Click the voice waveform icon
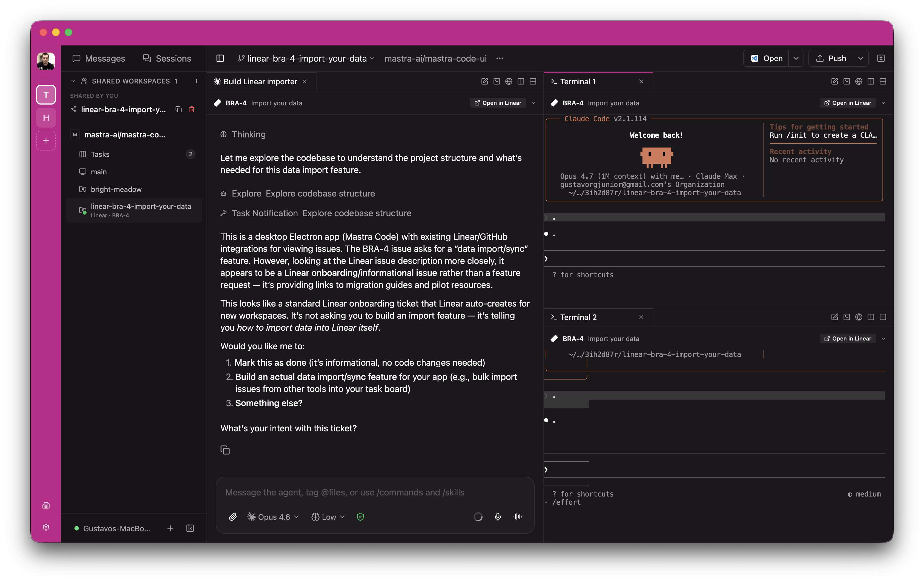 [x=517, y=517]
